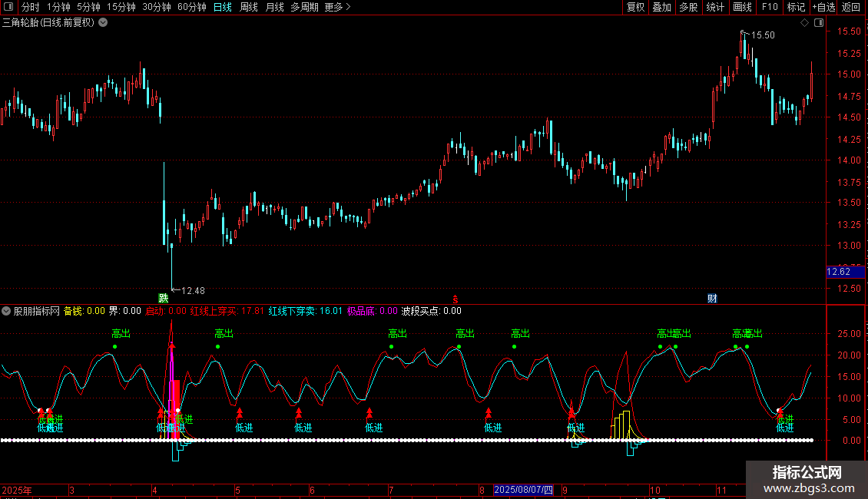The height and width of the screenshot is (499, 868).
Task: Switch to 分时 intraday view
Action: pos(31,7)
